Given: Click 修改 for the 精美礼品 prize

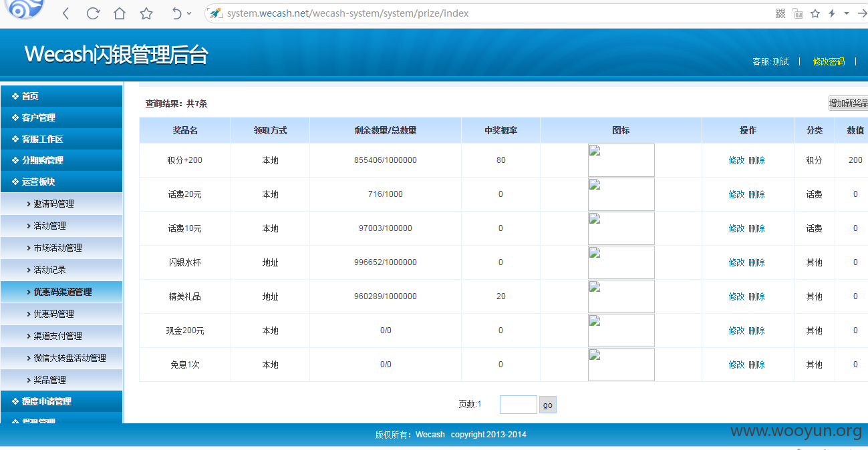Looking at the screenshot, I should point(736,296).
